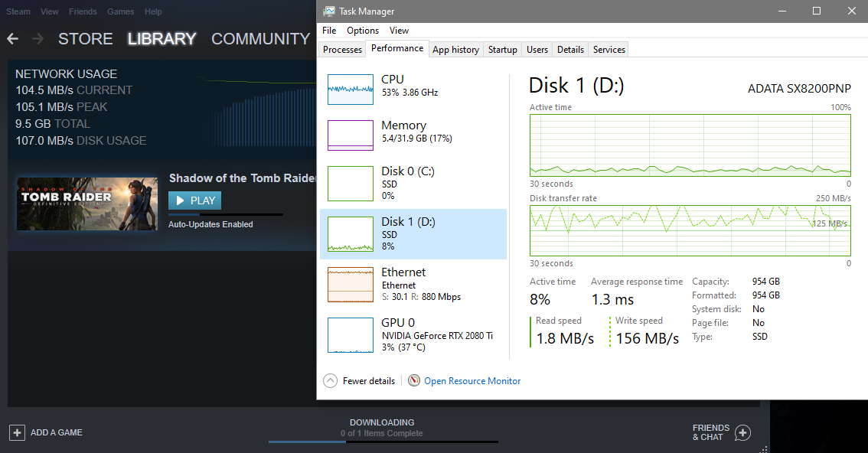Switch to the Processes tab

[x=342, y=50]
